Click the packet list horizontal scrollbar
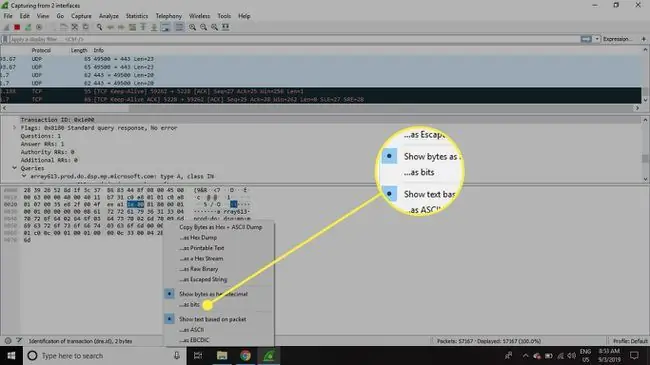The width and height of the screenshot is (650, 365). pyautogui.click(x=320, y=108)
